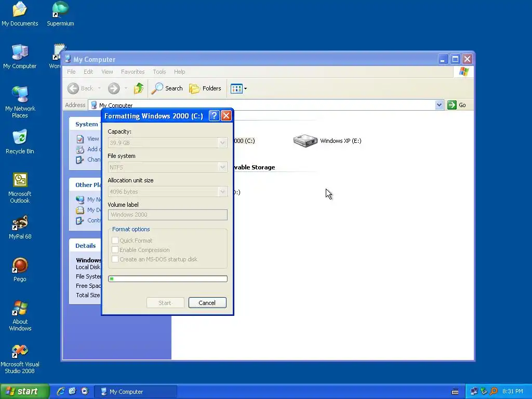The image size is (532, 399).
Task: Toggle Create an MS-DOS startup disk checkbox
Action: click(115, 259)
